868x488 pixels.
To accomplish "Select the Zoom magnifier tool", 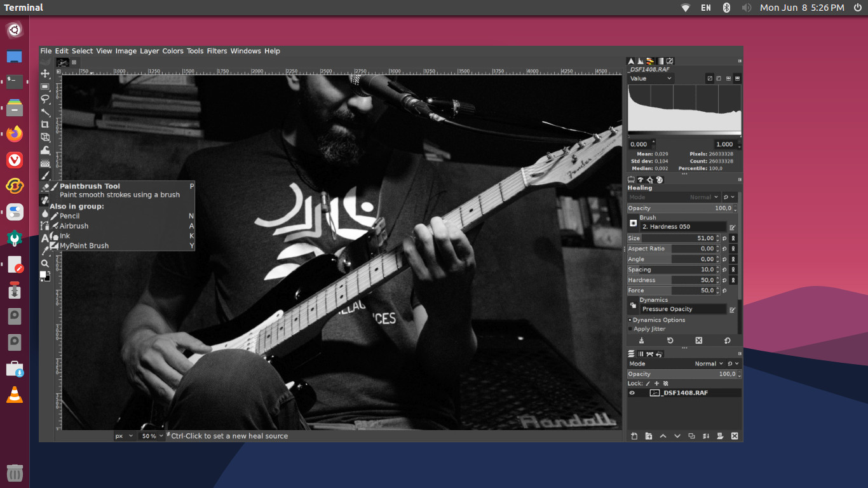I will [45, 262].
